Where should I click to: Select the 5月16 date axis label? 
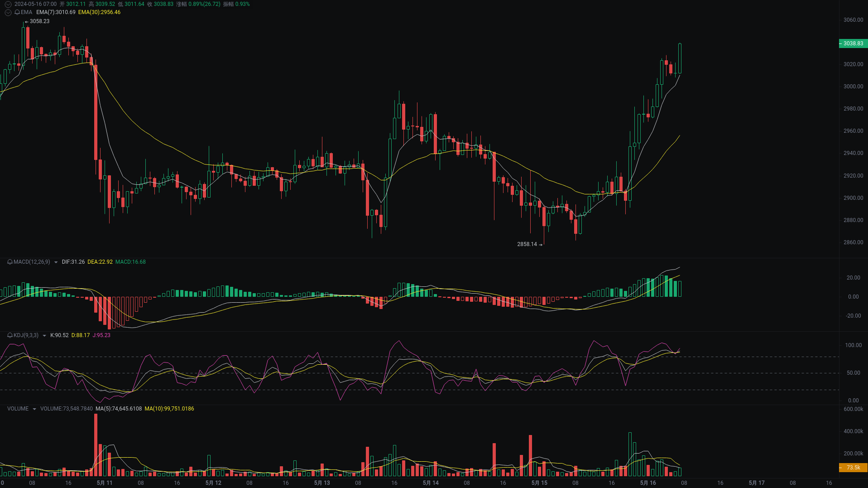coord(647,483)
